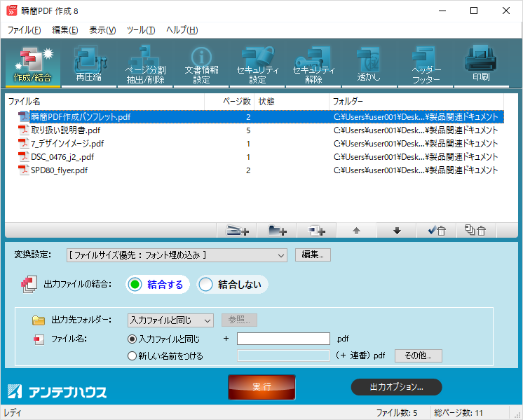523x420 pixels.
Task: Click 総ページ数: 11 in status bar
Action: (459, 413)
